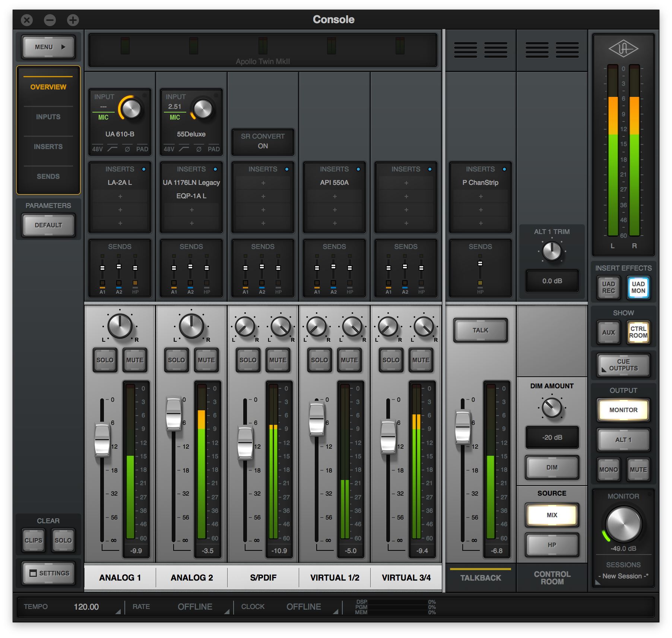Click the Virtual 1/2 left pan knob
The width and height of the screenshot is (672, 638).
pyautogui.click(x=317, y=326)
